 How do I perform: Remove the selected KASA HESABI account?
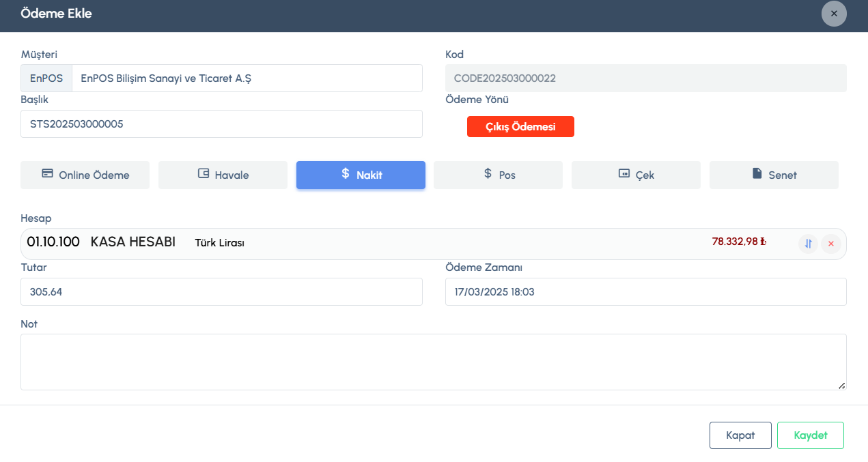831,244
